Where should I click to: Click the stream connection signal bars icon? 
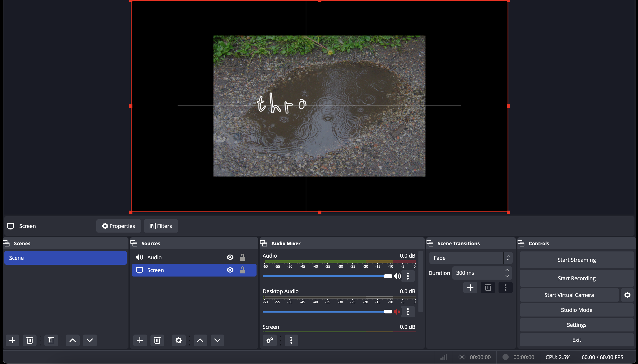coord(444,357)
